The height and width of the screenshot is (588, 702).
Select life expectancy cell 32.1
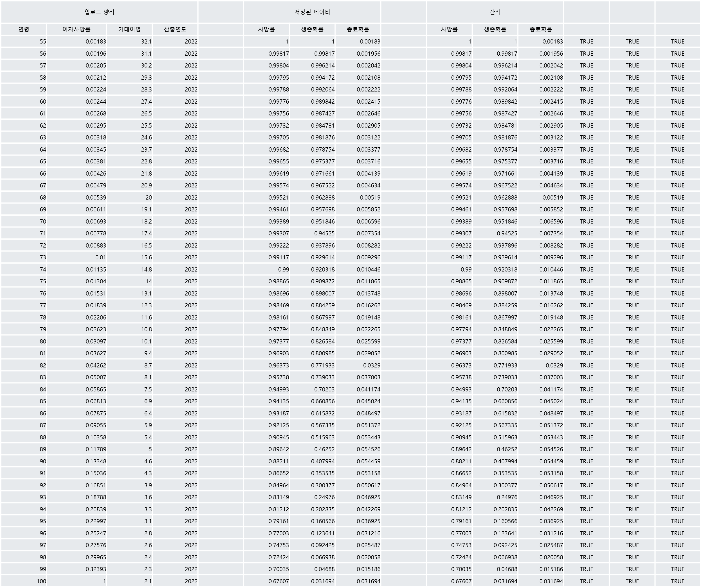[146, 42]
